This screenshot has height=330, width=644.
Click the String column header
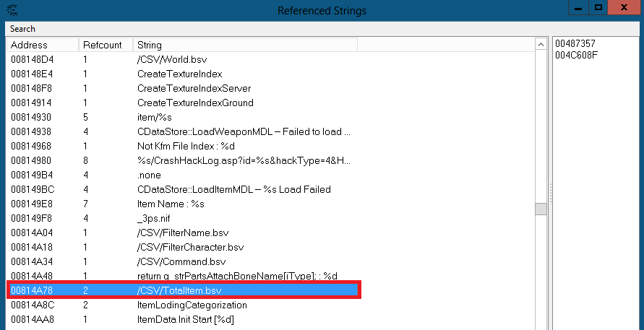245,45
